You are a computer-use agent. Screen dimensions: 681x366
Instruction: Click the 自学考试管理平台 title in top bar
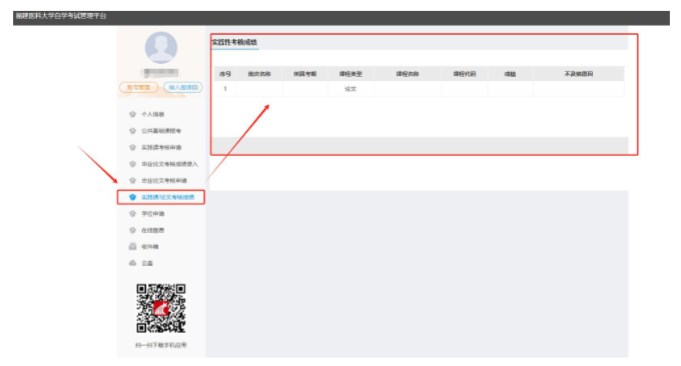pos(61,16)
